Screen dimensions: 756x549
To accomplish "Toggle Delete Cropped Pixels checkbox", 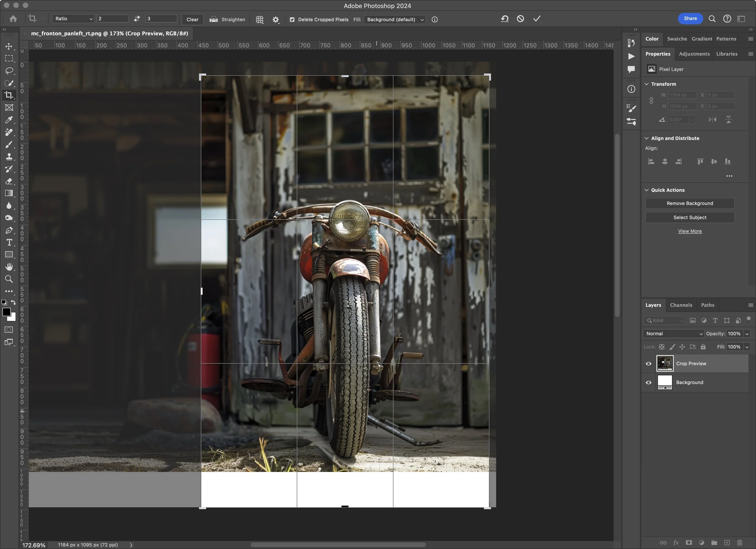I will (x=292, y=20).
